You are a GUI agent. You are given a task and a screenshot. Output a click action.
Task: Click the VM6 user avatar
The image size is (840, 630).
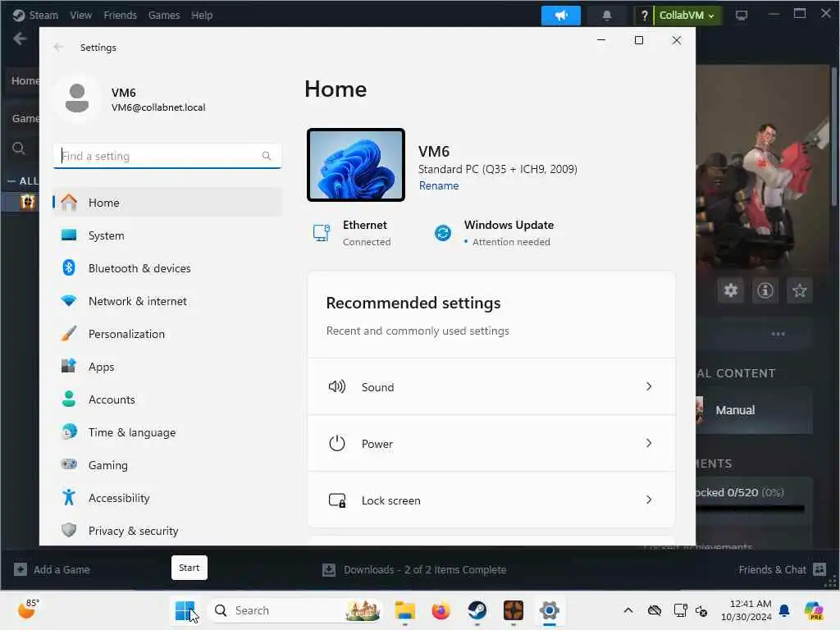tap(77, 98)
